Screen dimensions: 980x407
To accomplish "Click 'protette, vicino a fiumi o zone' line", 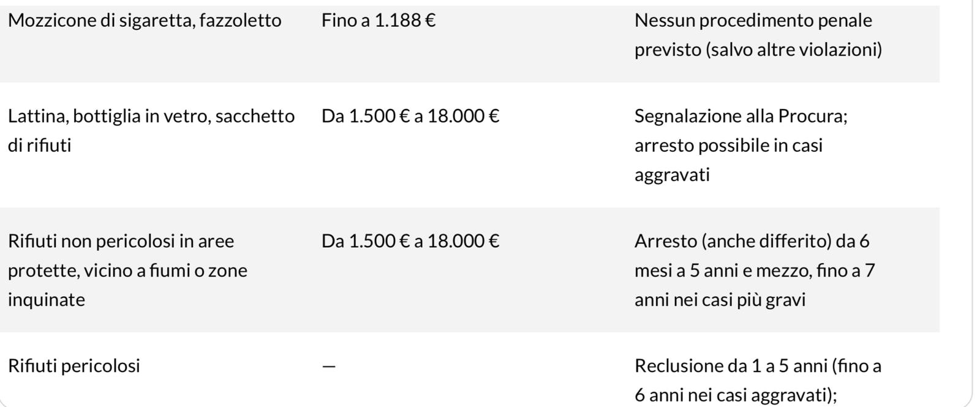I will click(x=127, y=270).
